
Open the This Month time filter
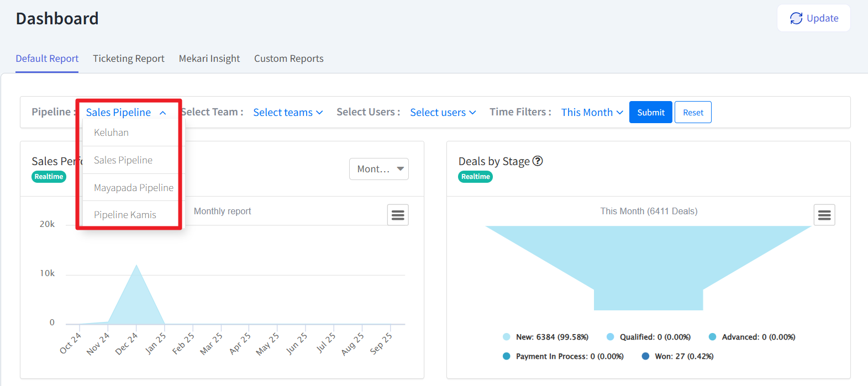(592, 112)
